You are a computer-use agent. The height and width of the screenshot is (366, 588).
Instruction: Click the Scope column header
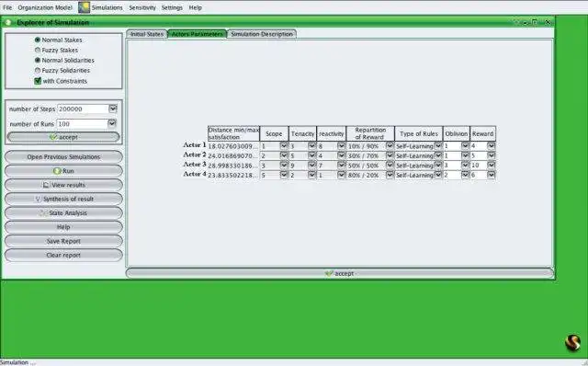pyautogui.click(x=274, y=133)
